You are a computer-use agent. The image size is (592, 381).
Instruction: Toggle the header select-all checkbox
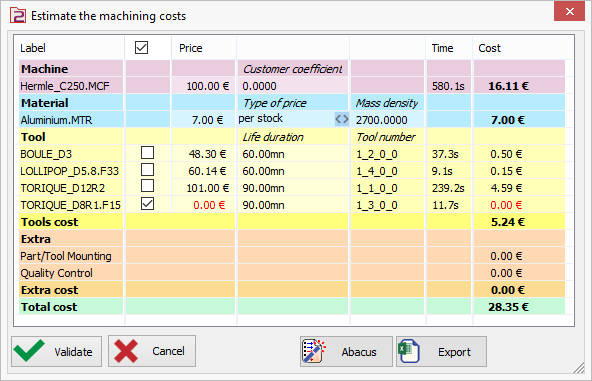(141, 48)
